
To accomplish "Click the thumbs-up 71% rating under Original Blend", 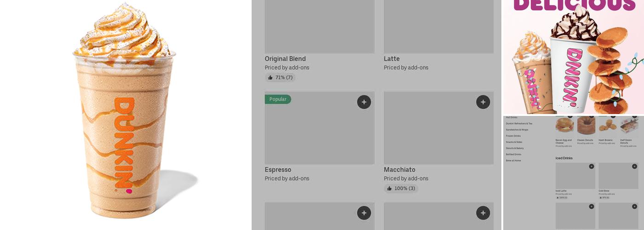I will click(x=280, y=78).
